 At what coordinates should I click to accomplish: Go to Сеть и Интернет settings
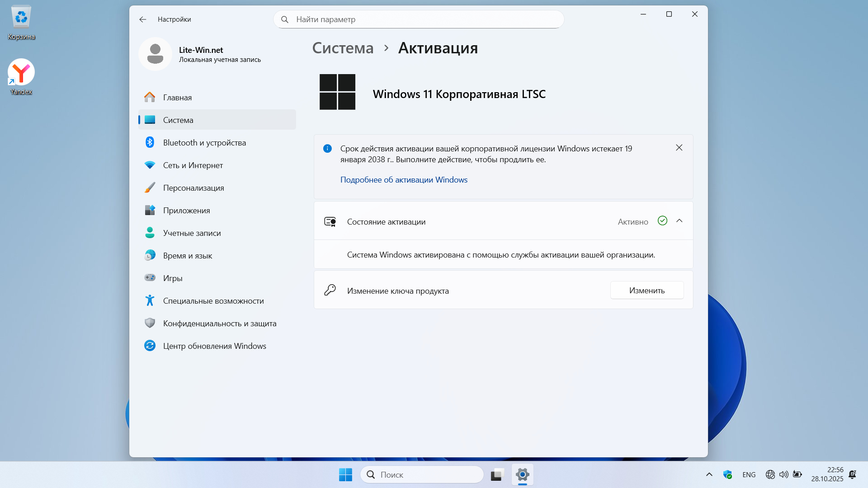[x=193, y=165]
